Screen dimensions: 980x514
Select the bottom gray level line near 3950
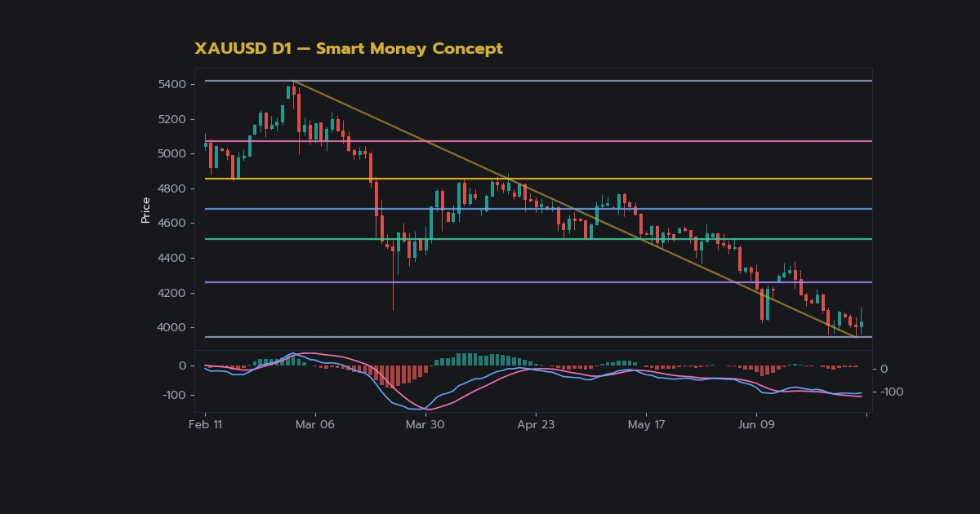[538, 337]
